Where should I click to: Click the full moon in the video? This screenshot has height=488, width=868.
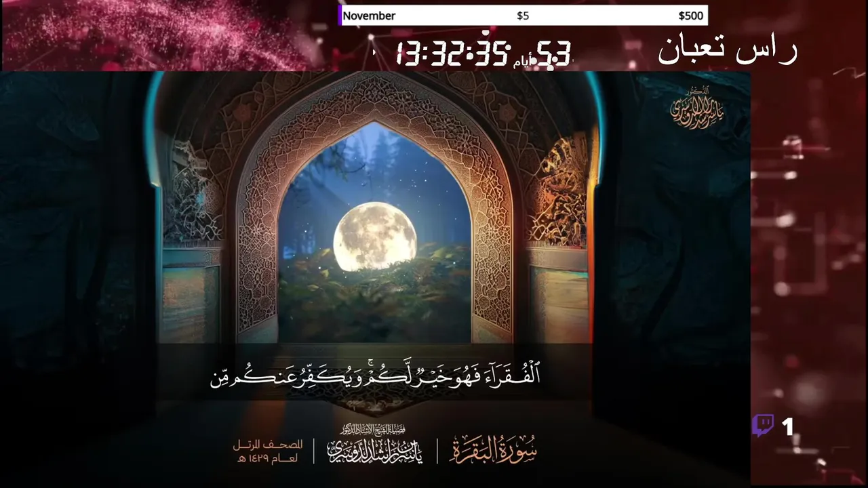tap(375, 237)
